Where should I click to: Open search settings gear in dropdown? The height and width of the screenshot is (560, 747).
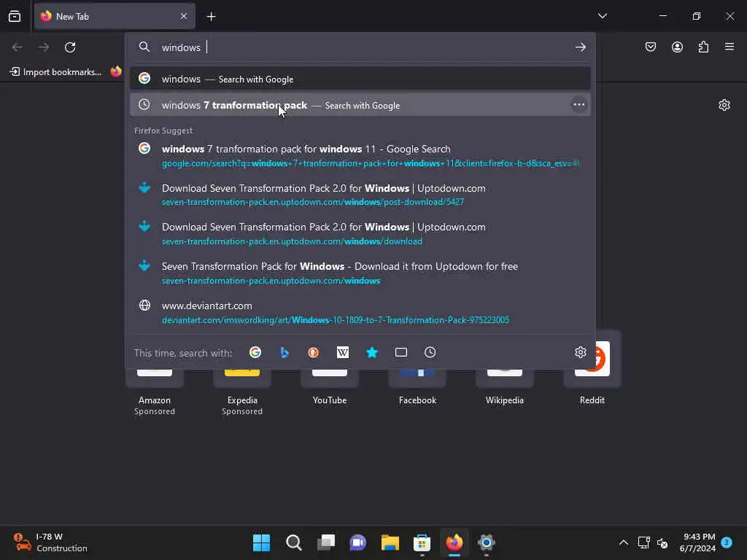click(580, 352)
